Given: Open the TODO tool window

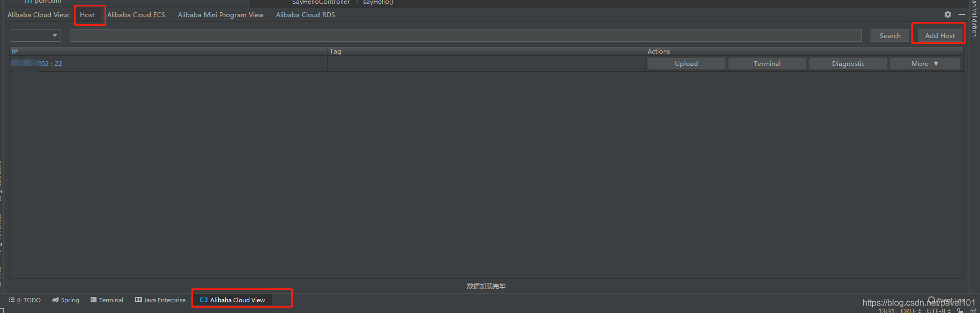Looking at the screenshot, I should [25, 300].
